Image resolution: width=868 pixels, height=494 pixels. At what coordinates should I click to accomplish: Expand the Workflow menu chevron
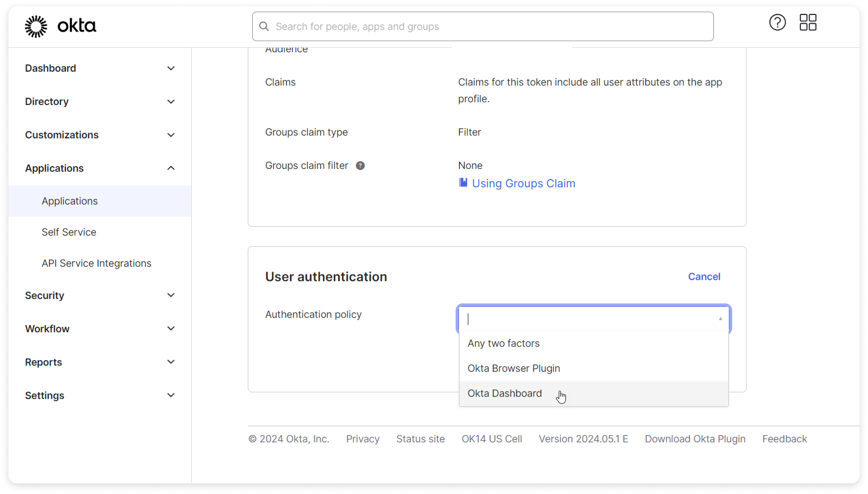(171, 328)
